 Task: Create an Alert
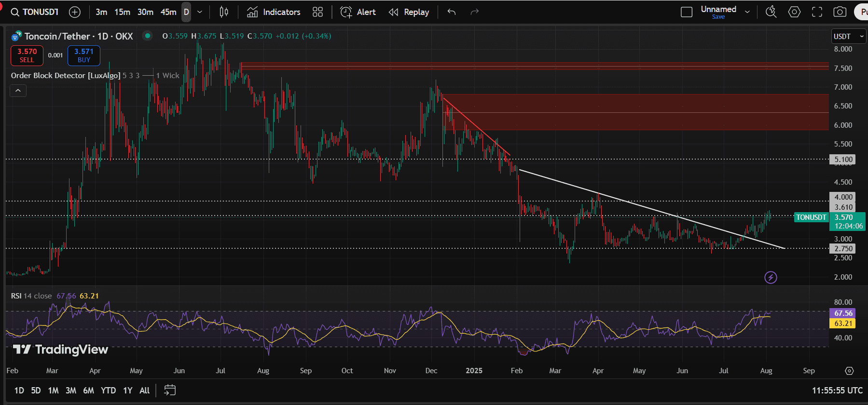[x=358, y=12]
